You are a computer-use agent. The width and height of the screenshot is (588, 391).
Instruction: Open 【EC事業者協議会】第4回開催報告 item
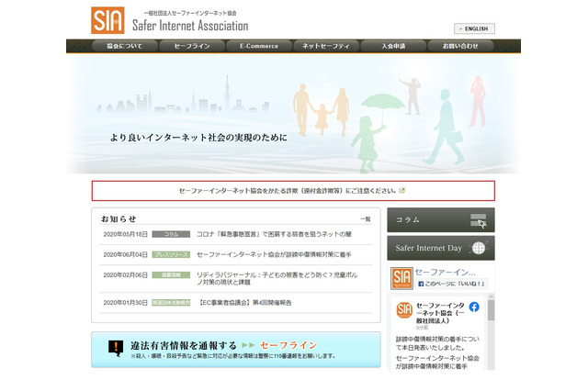(244, 303)
